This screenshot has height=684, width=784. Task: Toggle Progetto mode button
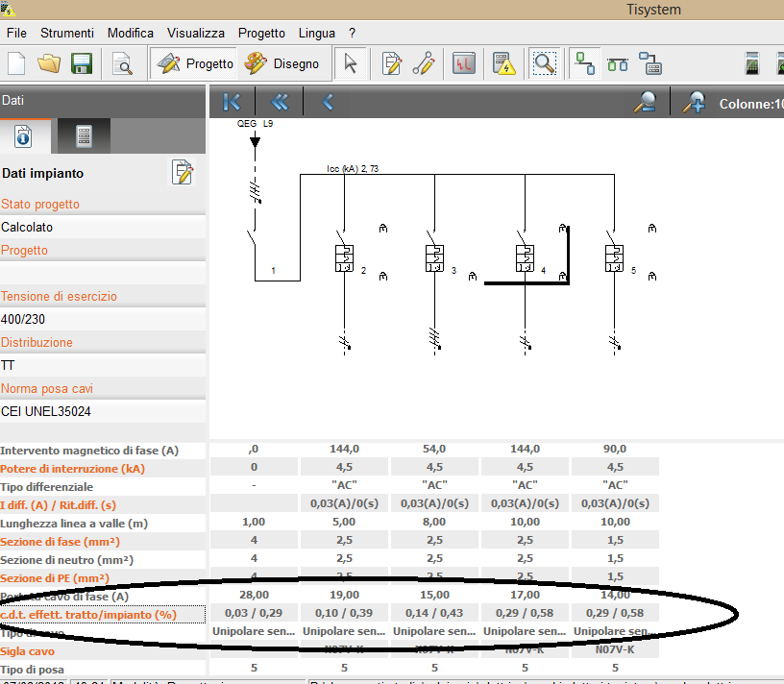195,64
